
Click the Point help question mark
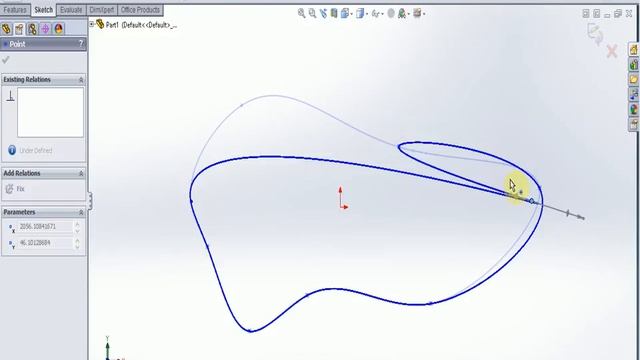[x=81, y=43]
